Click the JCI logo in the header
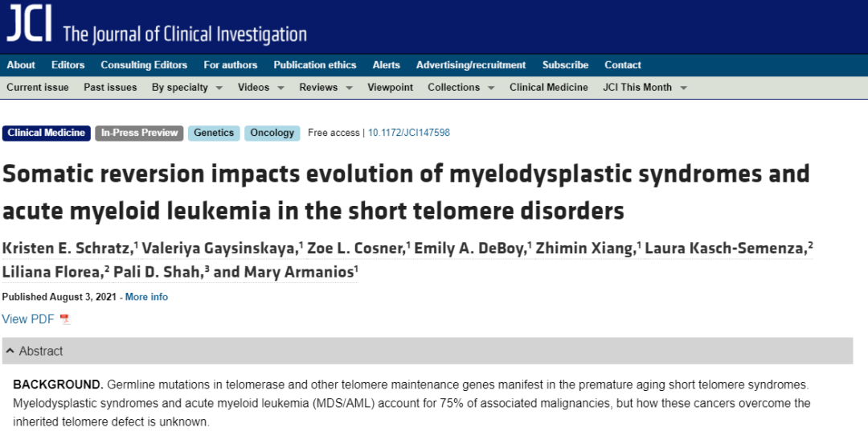 [30, 24]
